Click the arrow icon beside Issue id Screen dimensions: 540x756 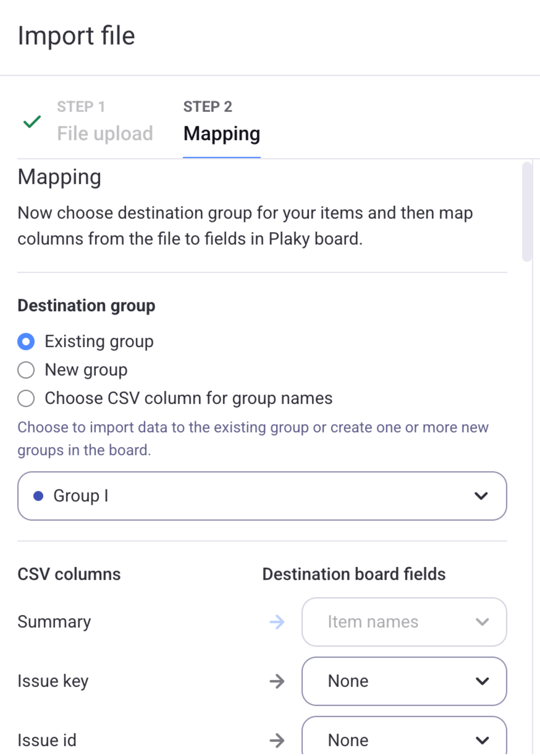coord(277,740)
